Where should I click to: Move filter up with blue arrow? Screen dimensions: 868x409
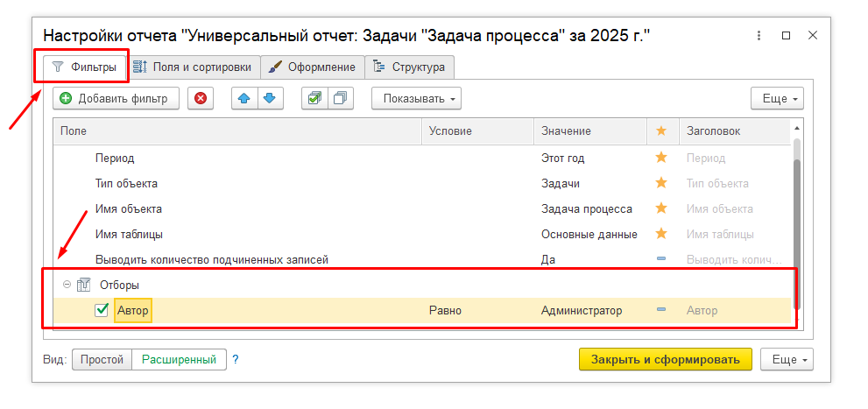click(x=244, y=98)
